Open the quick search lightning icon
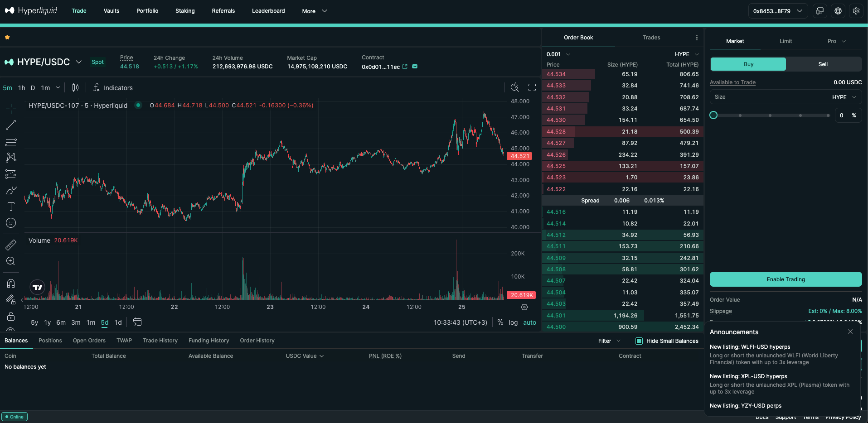The height and width of the screenshot is (423, 868). 515,87
